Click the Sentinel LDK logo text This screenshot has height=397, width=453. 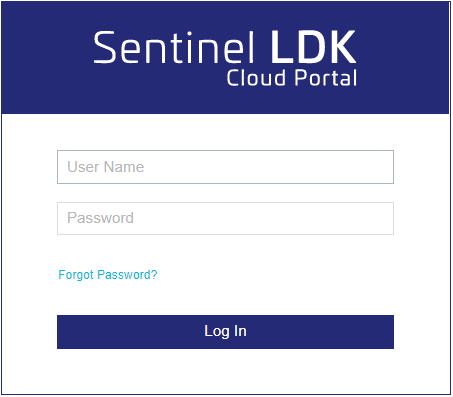coord(225,47)
